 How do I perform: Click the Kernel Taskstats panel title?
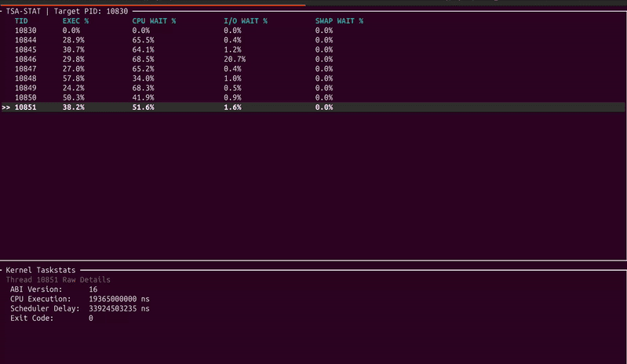click(40, 270)
